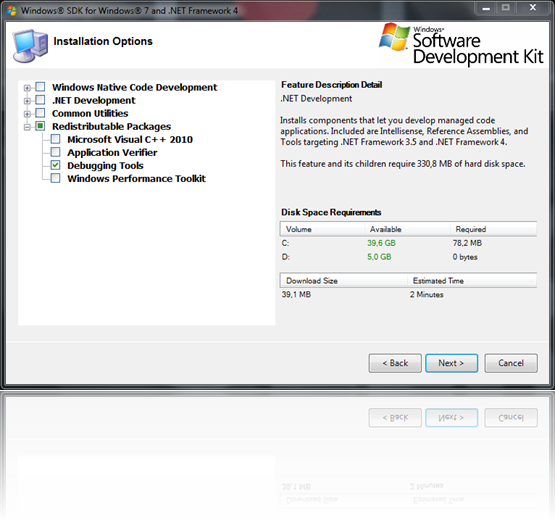This screenshot has width=555, height=520.
Task: Click the Installation Options heading
Action: pyautogui.click(x=103, y=41)
